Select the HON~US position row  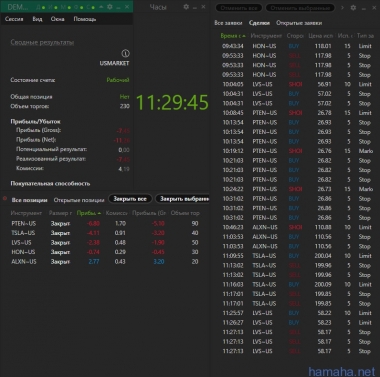pos(105,252)
